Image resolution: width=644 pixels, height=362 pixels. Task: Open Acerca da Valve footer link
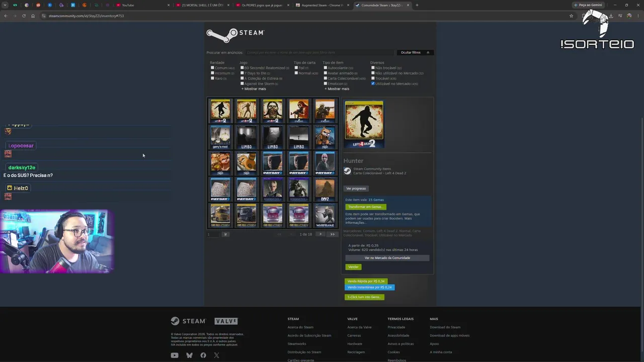pos(359,327)
